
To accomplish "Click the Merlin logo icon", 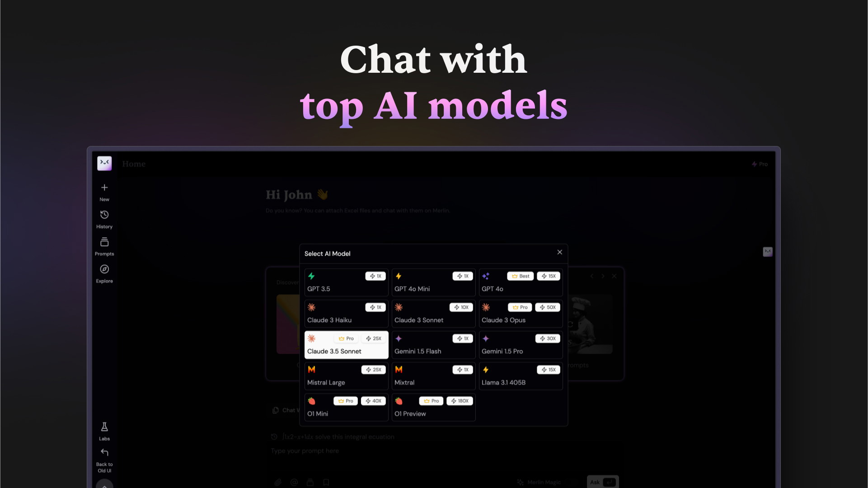I will 104,163.
